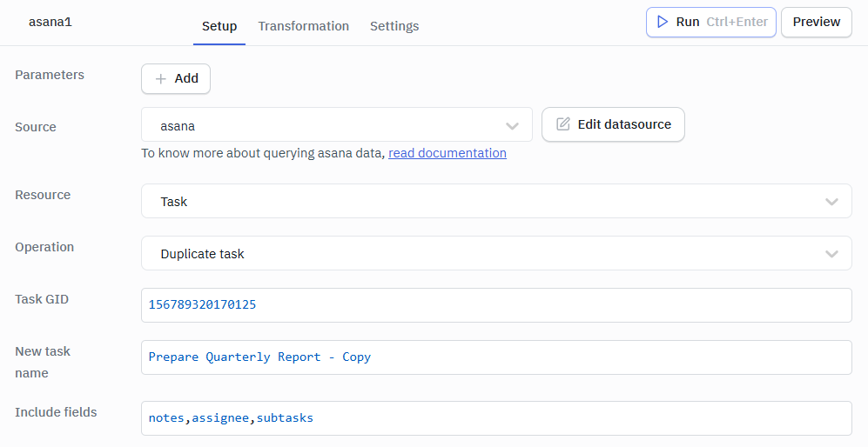Switch to the Transformation tab
The image size is (868, 447).
303,26
